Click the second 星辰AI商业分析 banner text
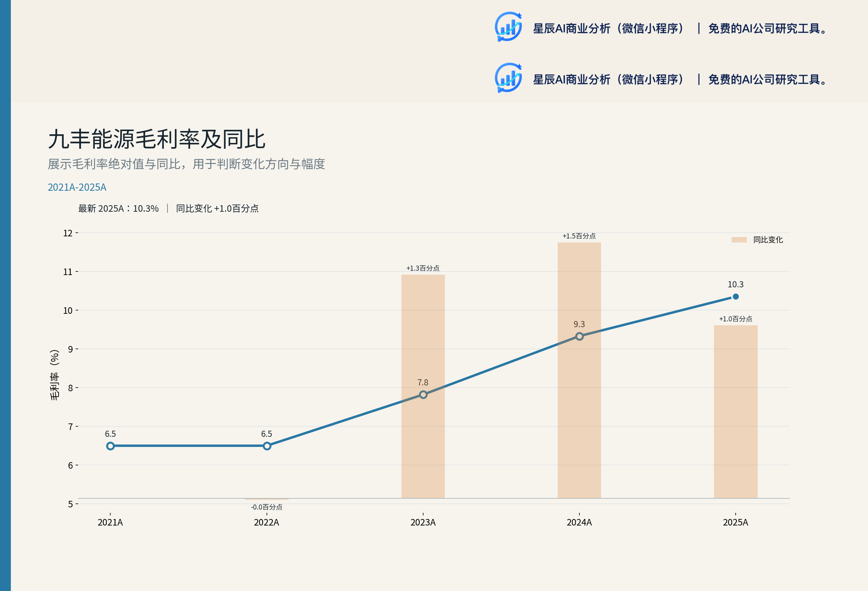Screen dimensions: 868x591 pyautogui.click(x=609, y=79)
